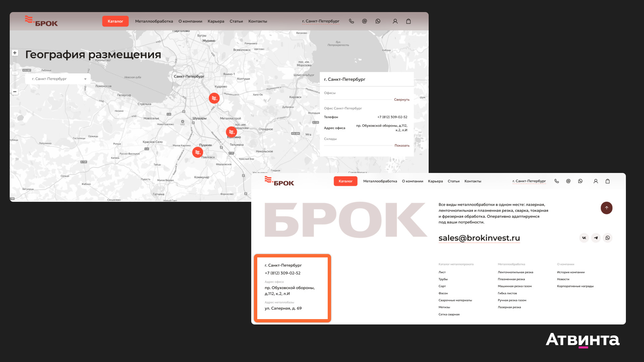Viewport: 644px width, 362px height.
Task: Open Металлообработка menu in top header
Action: tap(154, 21)
